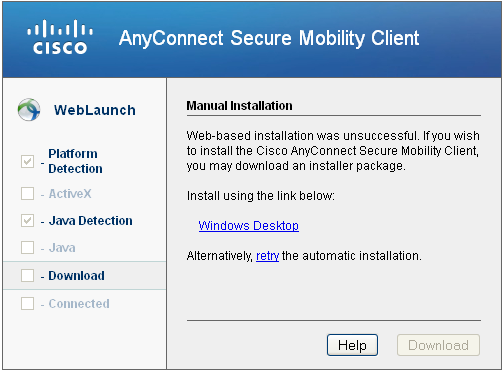Select the ActiveX step label
This screenshot has width=503, height=370.
[70, 194]
